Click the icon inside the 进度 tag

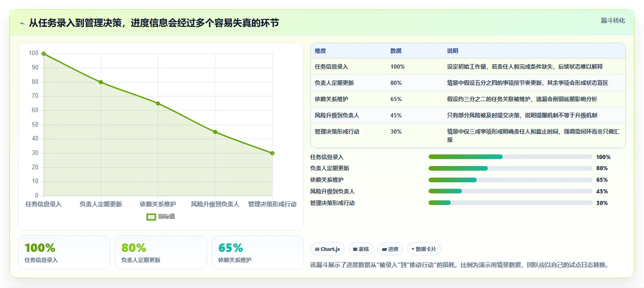pos(384,250)
